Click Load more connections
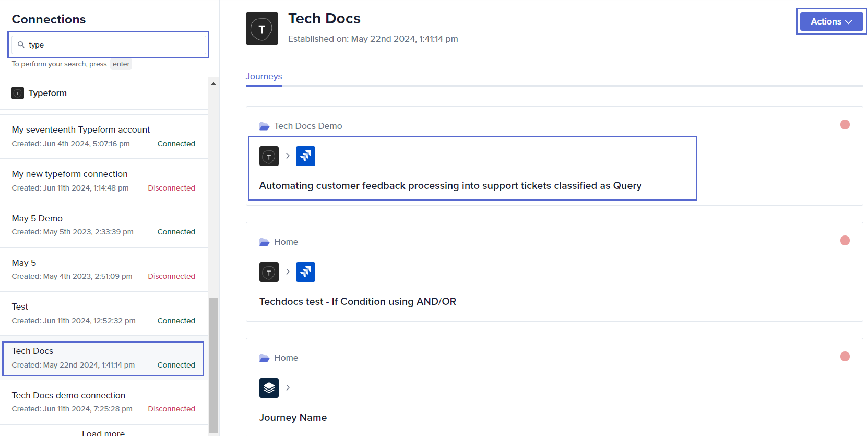Image resolution: width=868 pixels, height=436 pixels. click(103, 433)
